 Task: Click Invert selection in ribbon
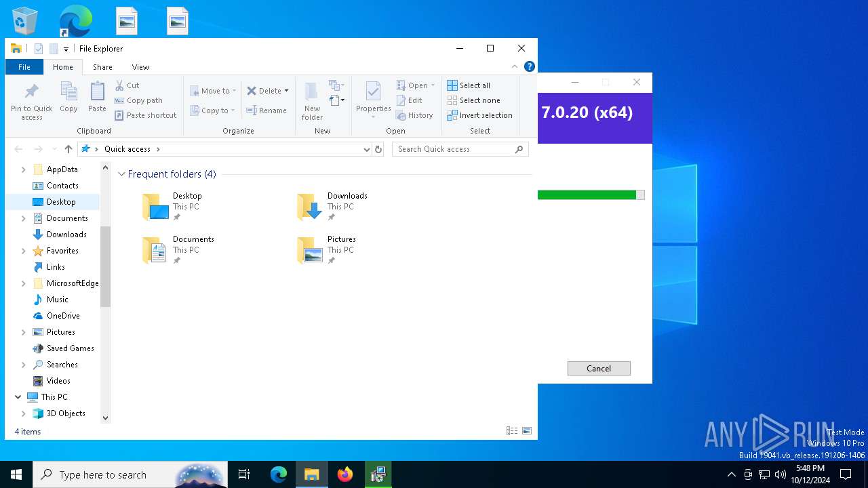[x=480, y=115]
